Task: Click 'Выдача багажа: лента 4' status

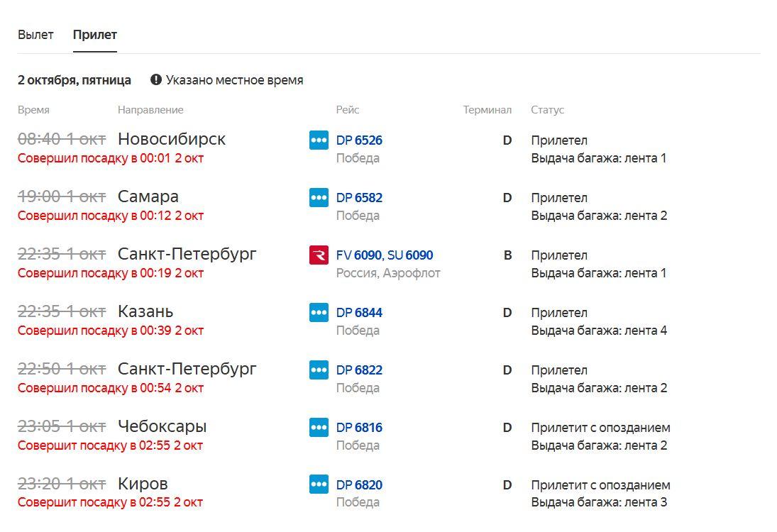Action: coord(599,331)
